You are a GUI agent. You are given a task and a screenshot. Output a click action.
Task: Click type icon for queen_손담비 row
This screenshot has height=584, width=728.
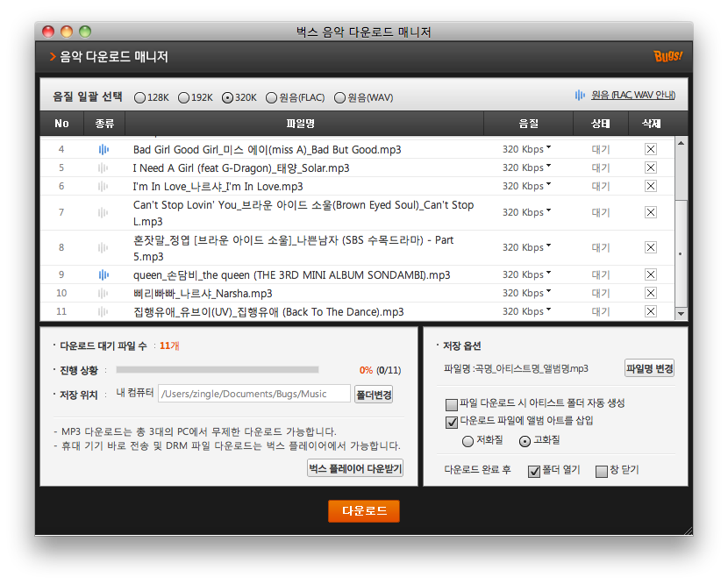(x=103, y=274)
